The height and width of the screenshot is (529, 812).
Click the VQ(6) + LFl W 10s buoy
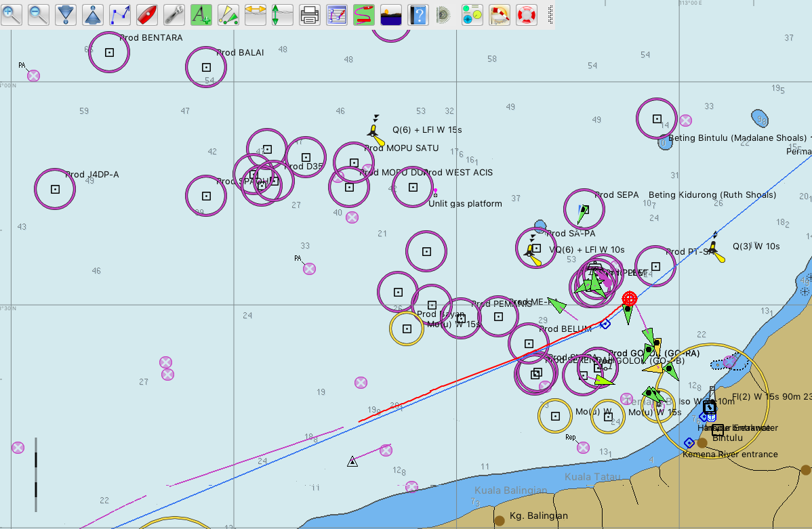tap(532, 251)
